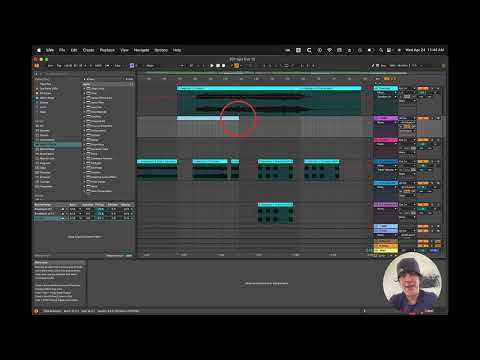
Task: Click the date and time in menu bar
Action: click(x=424, y=50)
